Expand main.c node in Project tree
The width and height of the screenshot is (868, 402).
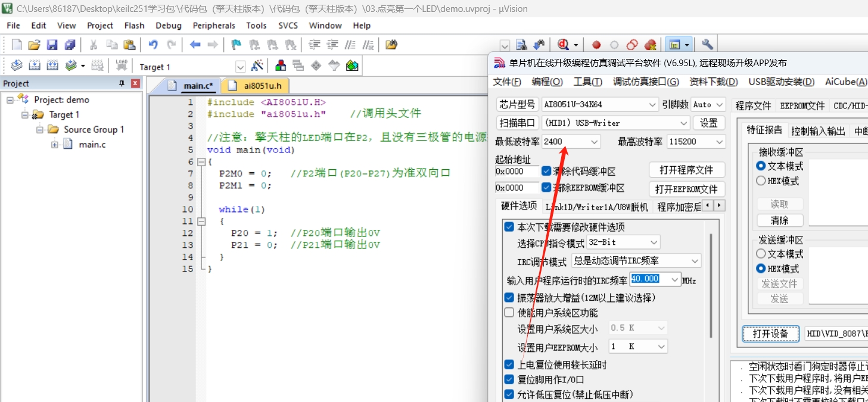coord(55,144)
